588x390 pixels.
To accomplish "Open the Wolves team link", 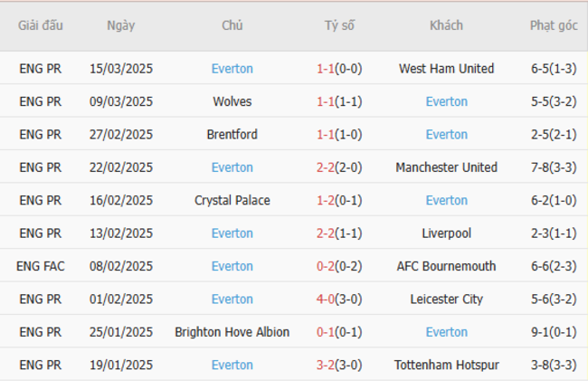I will [232, 101].
